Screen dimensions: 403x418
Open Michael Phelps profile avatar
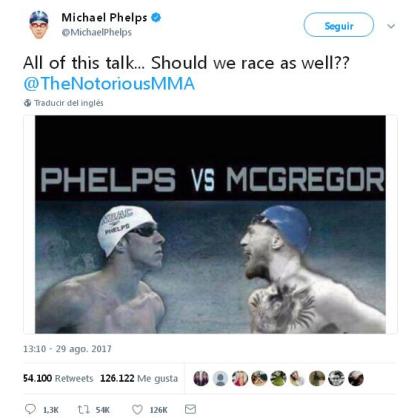(x=39, y=25)
